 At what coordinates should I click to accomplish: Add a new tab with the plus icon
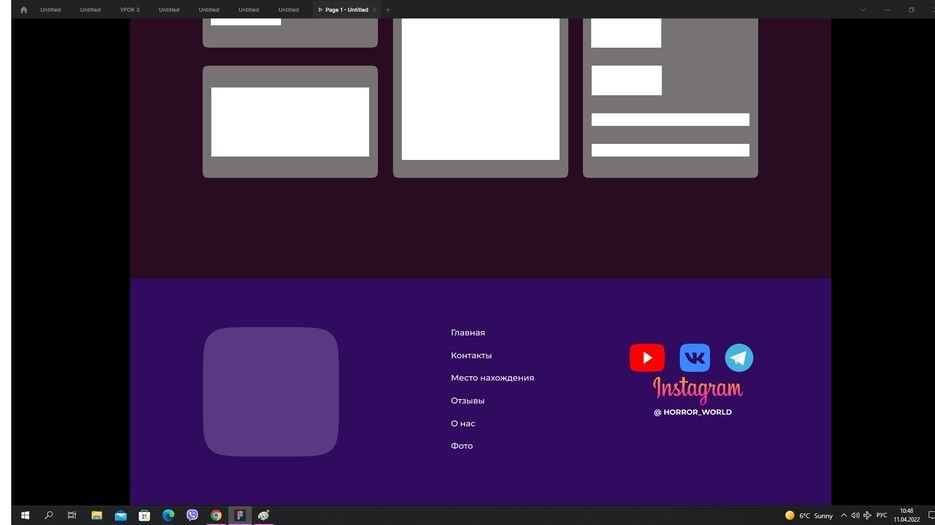click(388, 10)
